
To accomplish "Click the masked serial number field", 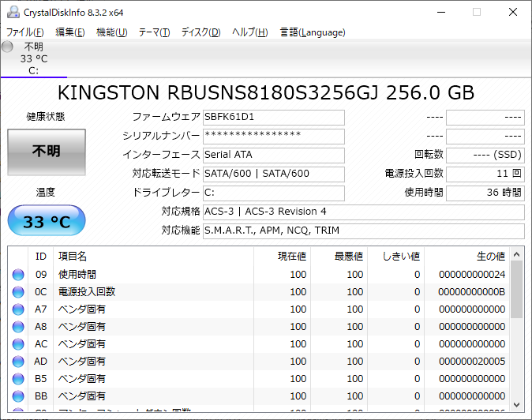I will pos(274,137).
